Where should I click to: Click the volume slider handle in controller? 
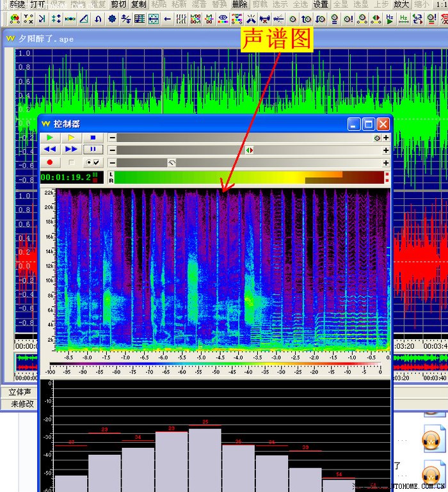click(377, 138)
